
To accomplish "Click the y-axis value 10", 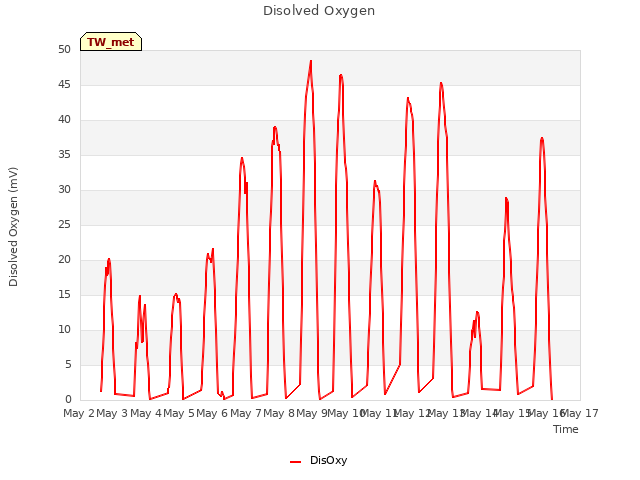I will pos(64,329).
